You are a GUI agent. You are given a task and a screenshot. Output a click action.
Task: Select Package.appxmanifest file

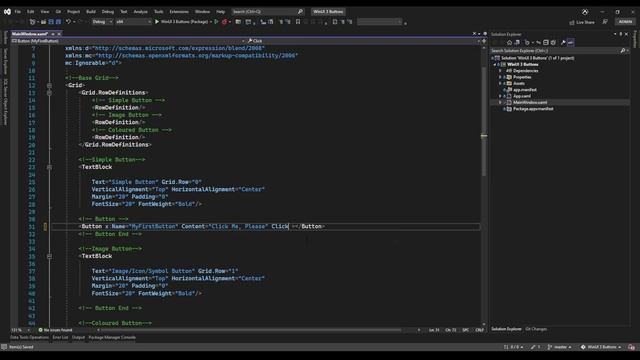tap(533, 109)
